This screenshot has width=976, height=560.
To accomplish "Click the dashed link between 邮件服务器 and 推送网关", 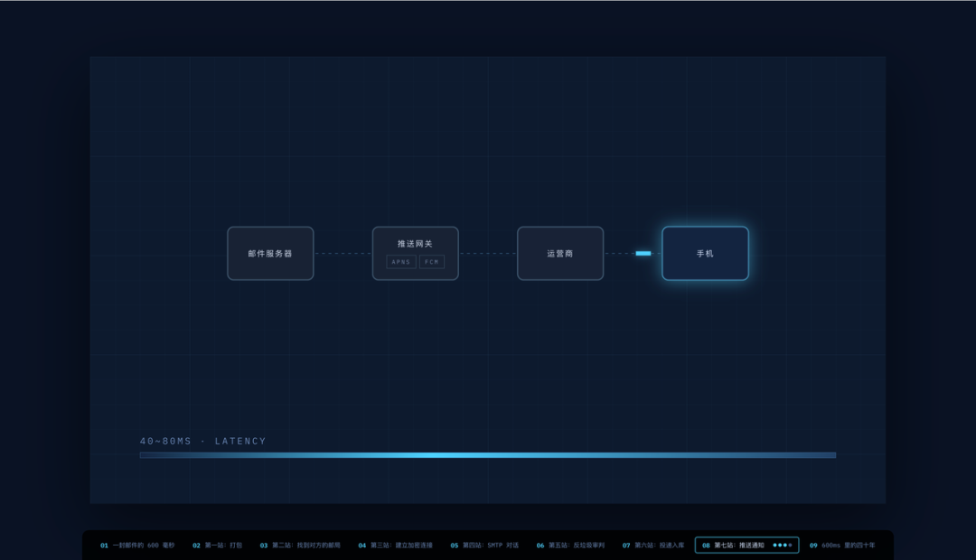I will tap(343, 253).
